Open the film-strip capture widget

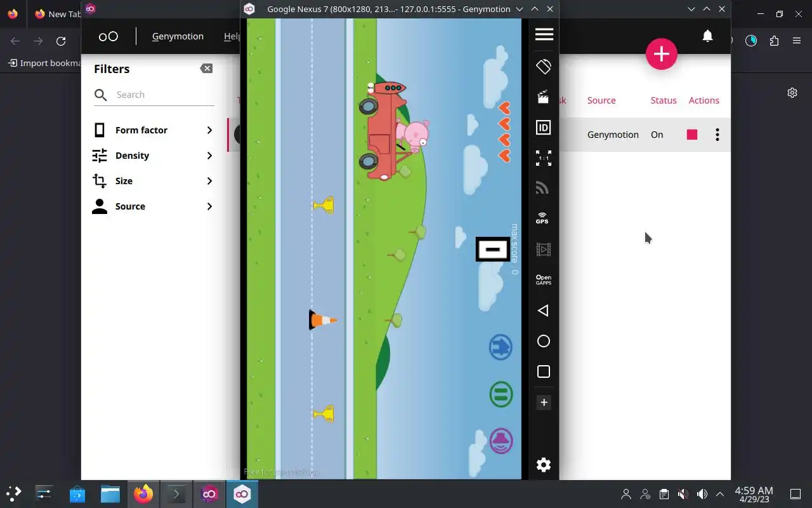[544, 249]
